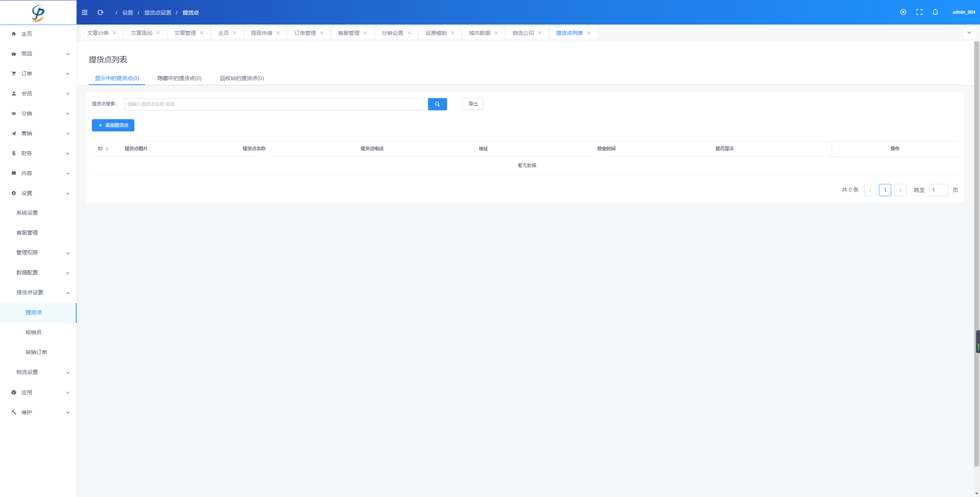980x497 pixels.
Task: Expand the 会员 sidebar menu
Action: pyautogui.click(x=38, y=93)
